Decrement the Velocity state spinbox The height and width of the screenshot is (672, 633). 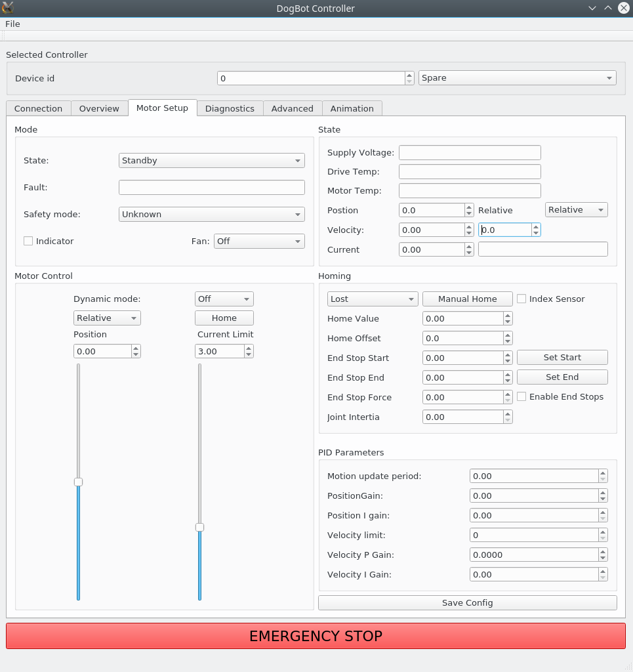pyautogui.click(x=469, y=234)
